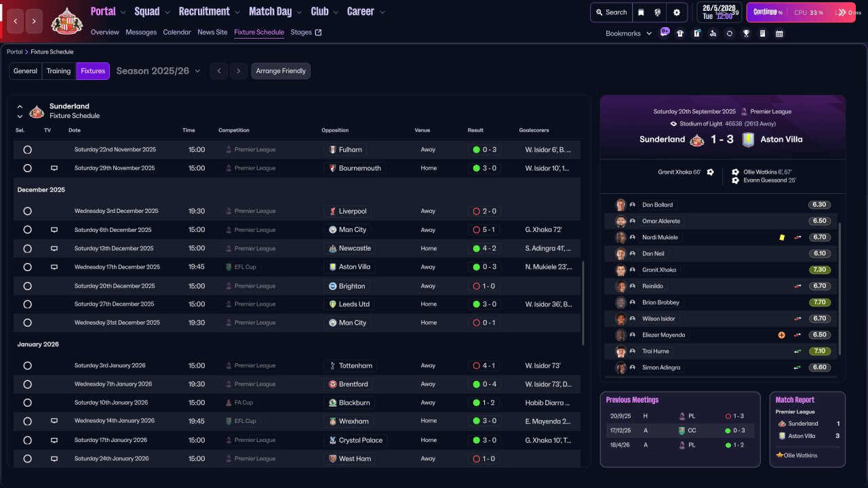Open the Overview tab
The image size is (868, 488).
pyautogui.click(x=104, y=33)
